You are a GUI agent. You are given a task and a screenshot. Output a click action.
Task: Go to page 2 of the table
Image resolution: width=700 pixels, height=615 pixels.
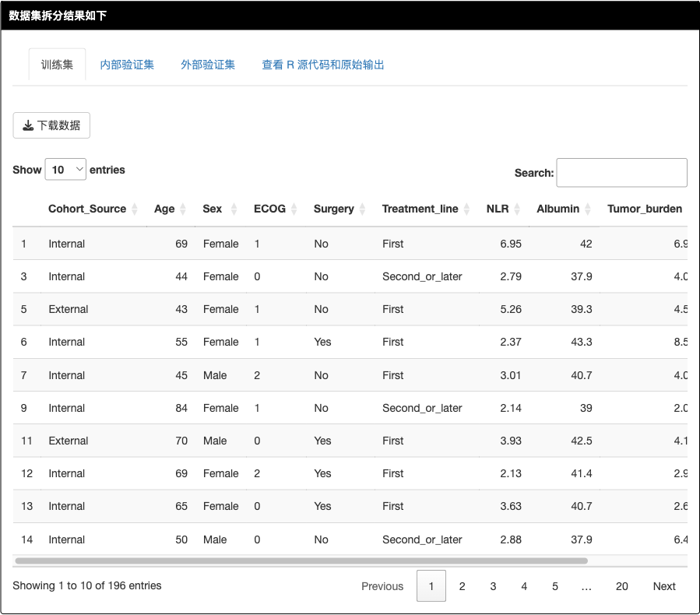click(x=462, y=586)
